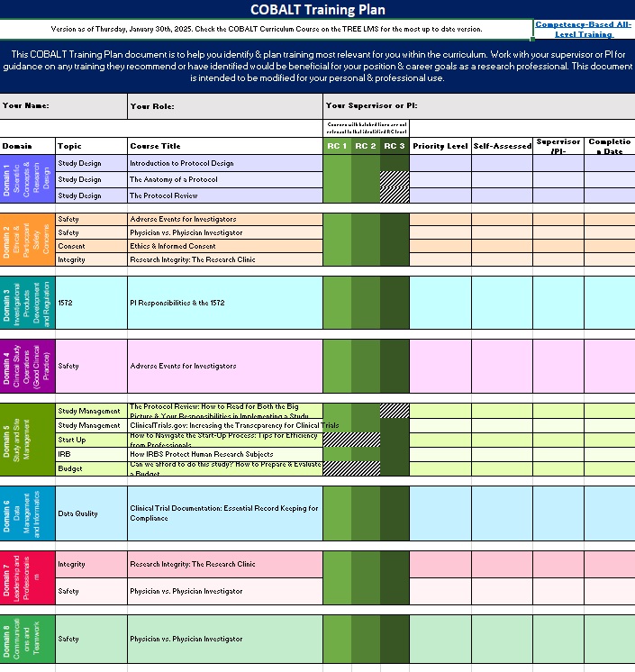635x672 pixels.
Task: Select Domain 2 Adverse Events for Investigators course
Action: click(225, 219)
